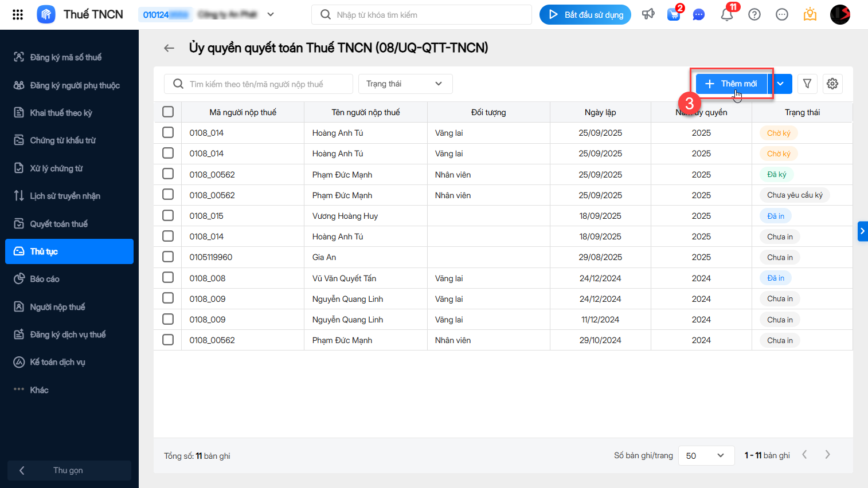Open table column settings gear
The height and width of the screenshot is (488, 868).
(832, 84)
